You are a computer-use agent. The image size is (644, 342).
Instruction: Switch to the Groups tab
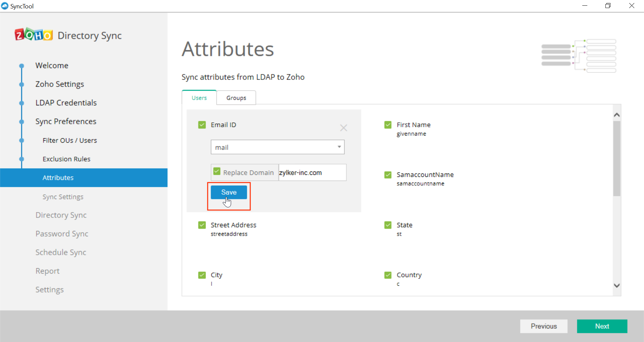(236, 98)
